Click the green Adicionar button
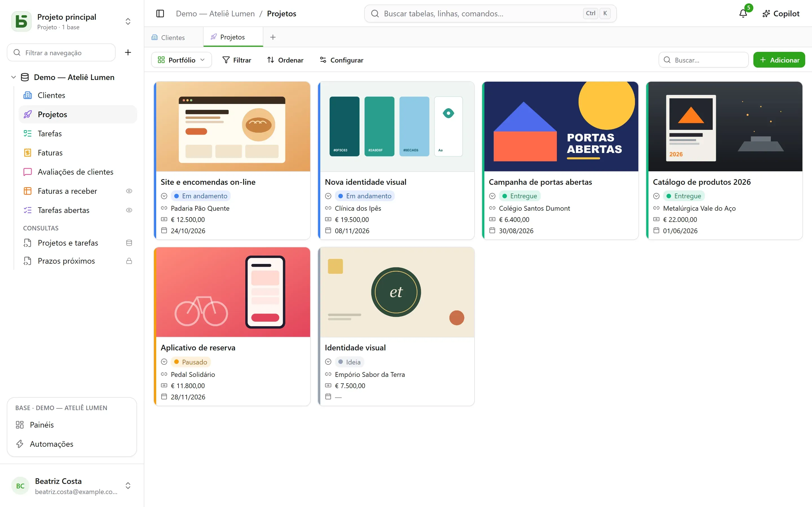The height and width of the screenshot is (507, 812). [779, 60]
